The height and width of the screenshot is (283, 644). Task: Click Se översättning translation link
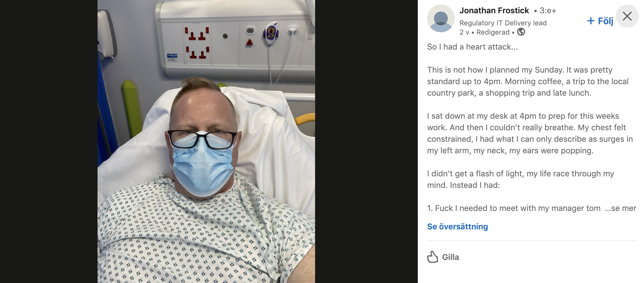[x=457, y=227]
